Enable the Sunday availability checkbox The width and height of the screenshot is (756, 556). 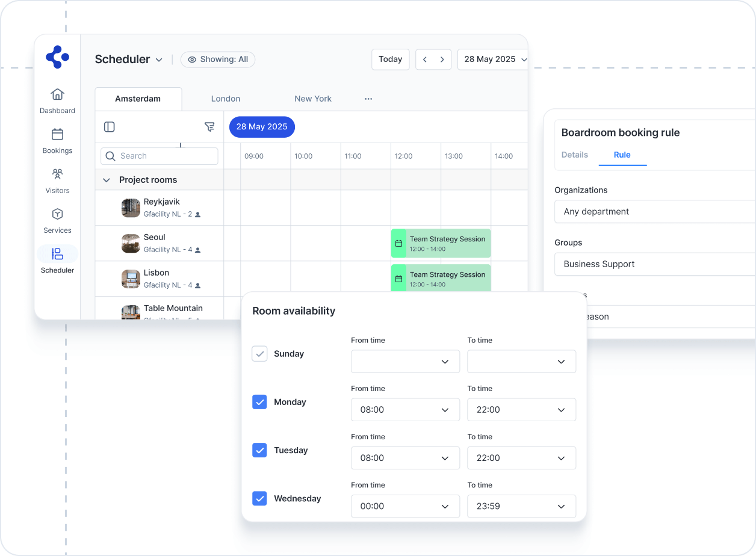259,354
